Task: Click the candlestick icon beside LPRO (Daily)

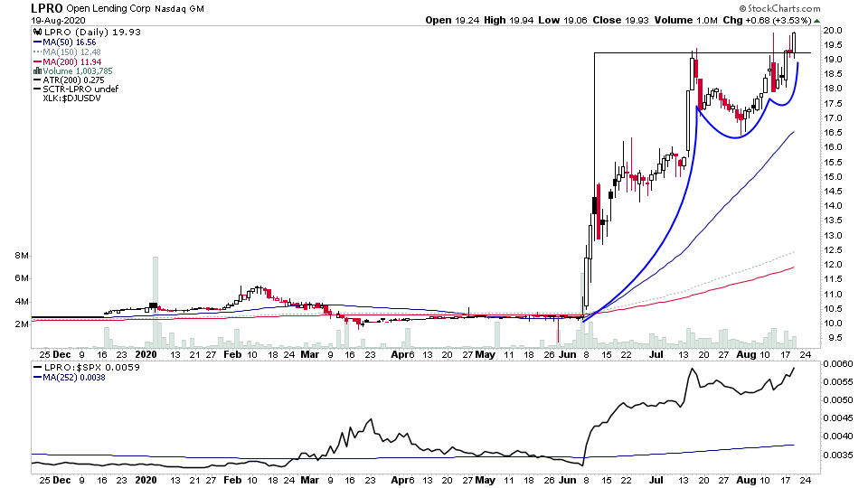Action: click(38, 33)
